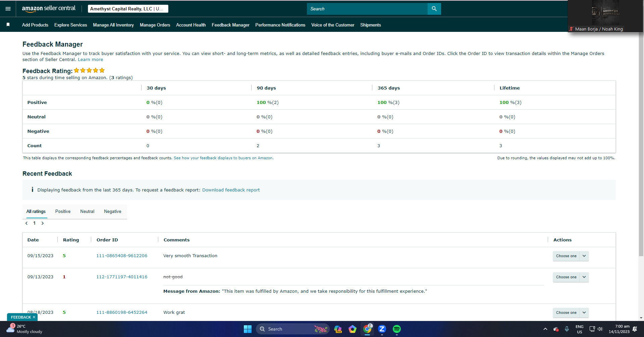644x337 pixels.
Task: Click the info icon in feedback notice
Action: point(32,190)
